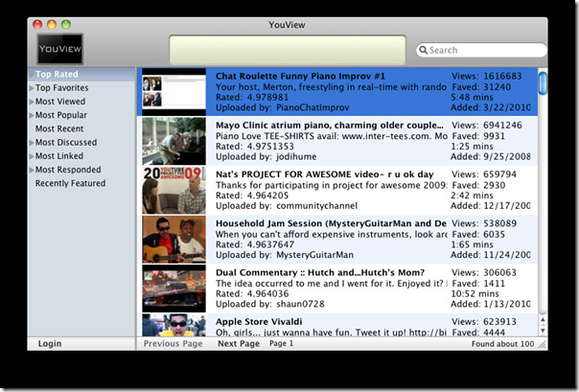Click 'Rated: 4.9637647' text

point(255,244)
